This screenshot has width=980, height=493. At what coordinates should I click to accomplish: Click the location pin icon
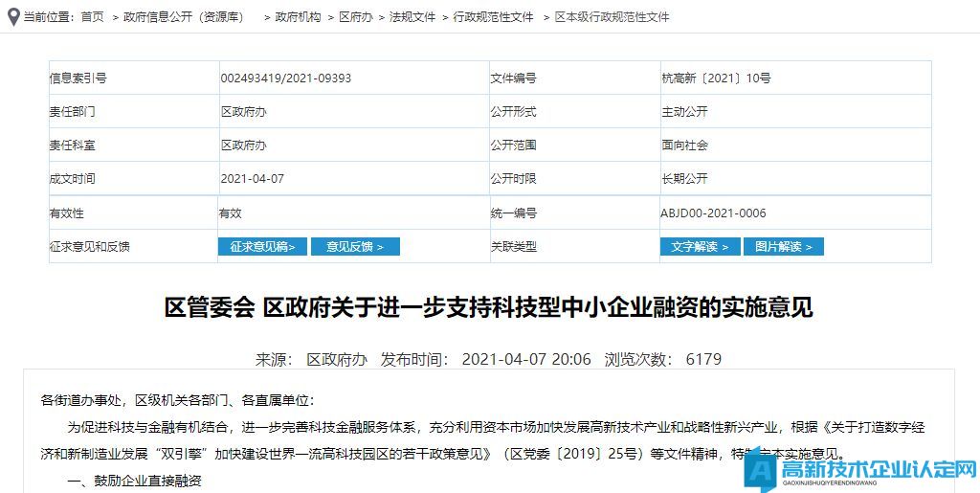pos(13,16)
